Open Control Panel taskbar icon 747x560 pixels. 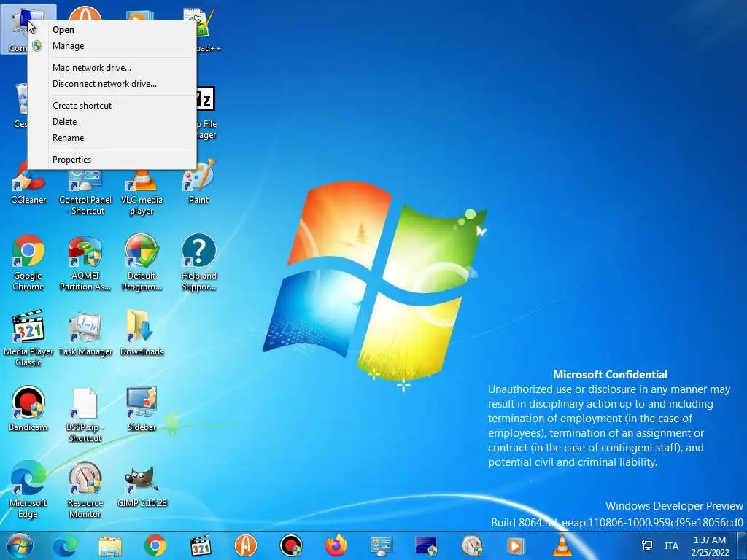(381, 545)
